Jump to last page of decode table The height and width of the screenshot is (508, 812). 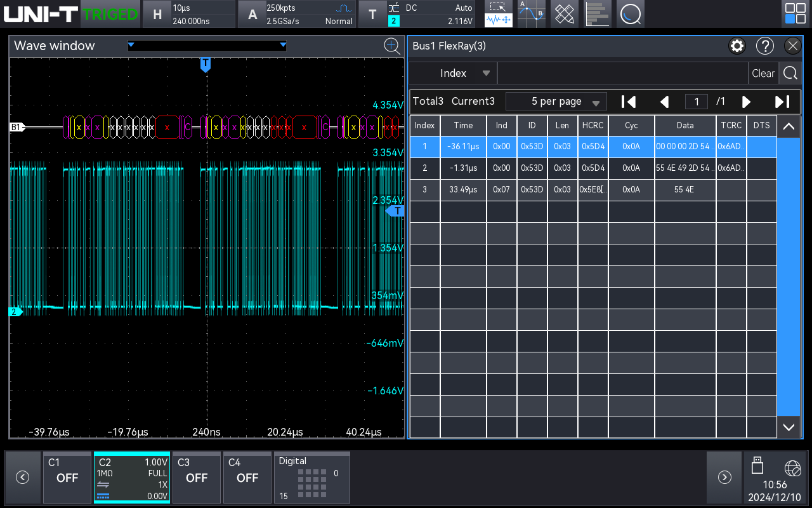(782, 102)
